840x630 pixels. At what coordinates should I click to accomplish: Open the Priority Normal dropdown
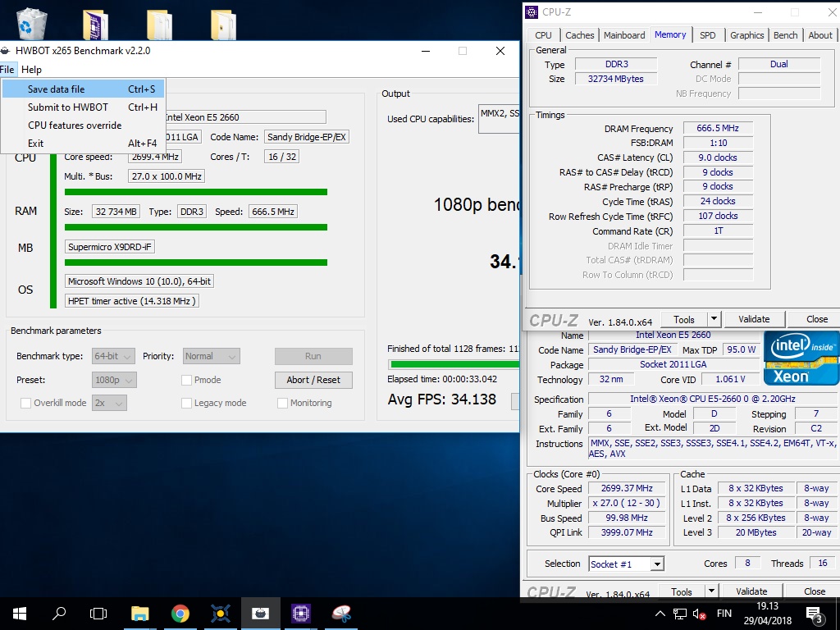coord(211,356)
